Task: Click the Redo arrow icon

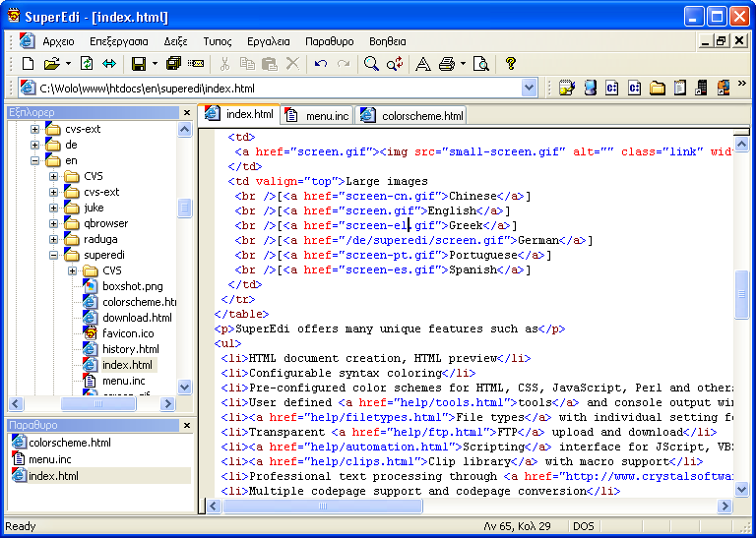Action: pos(344,64)
